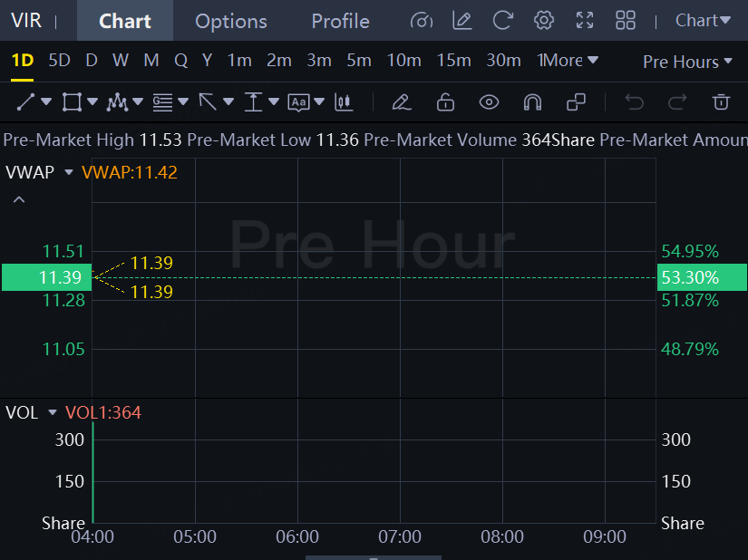This screenshot has width=748, height=560.
Task: Undo the last drawing action
Action: tap(635, 102)
